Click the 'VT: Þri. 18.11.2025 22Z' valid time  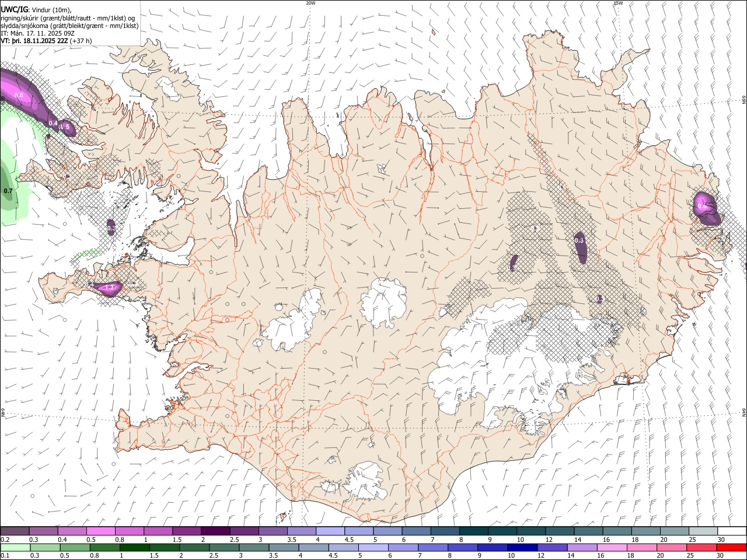tap(34, 41)
